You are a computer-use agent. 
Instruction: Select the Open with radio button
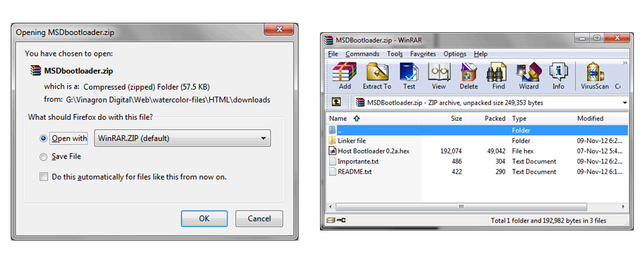point(43,139)
